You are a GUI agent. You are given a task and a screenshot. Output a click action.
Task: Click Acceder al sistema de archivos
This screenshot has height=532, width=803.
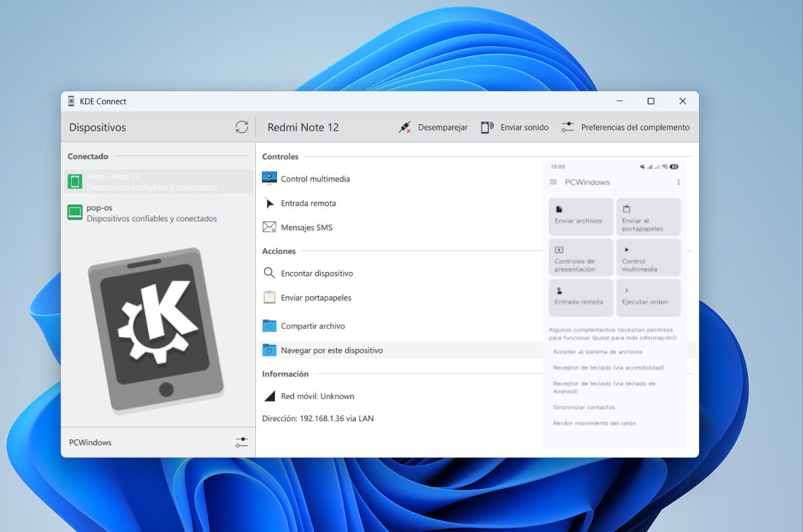point(597,352)
